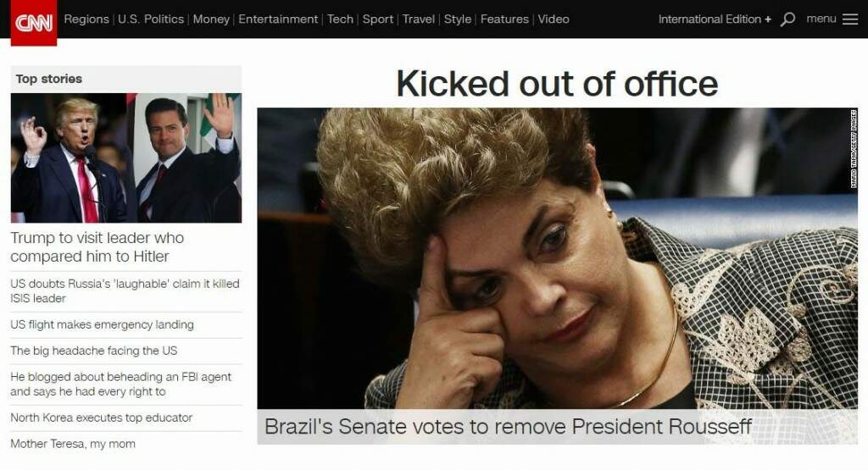Viewport: 868px width, 470px height.
Task: Open the Tech section
Action: point(340,19)
